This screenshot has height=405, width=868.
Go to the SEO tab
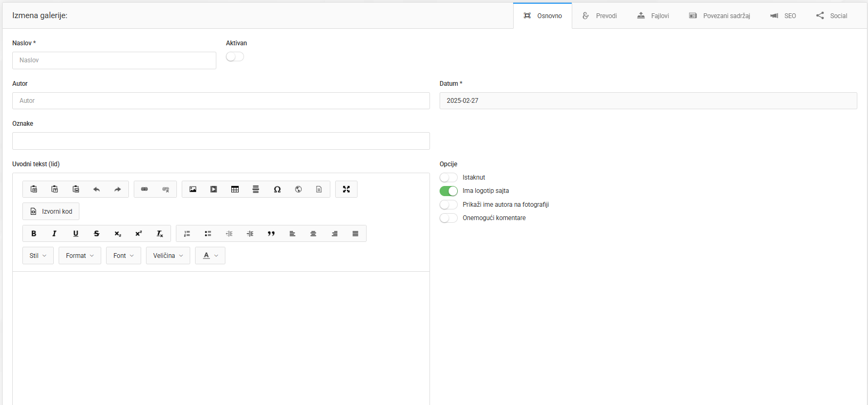click(x=783, y=16)
